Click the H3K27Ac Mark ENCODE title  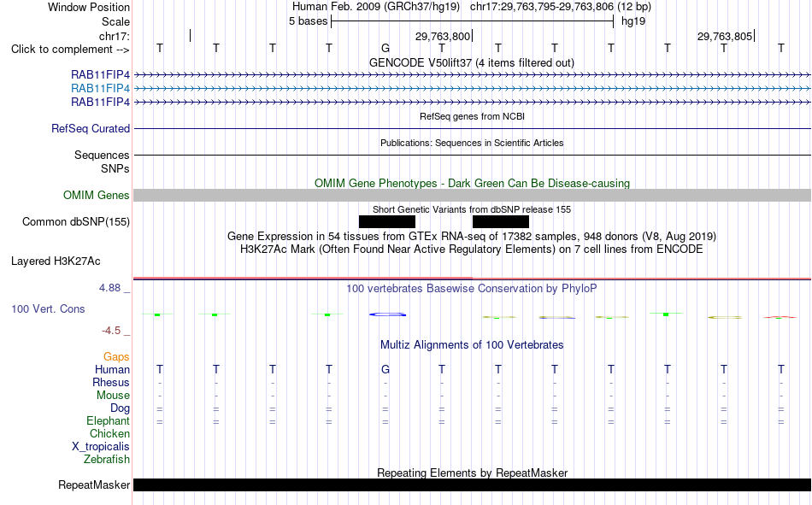pyautogui.click(x=472, y=250)
